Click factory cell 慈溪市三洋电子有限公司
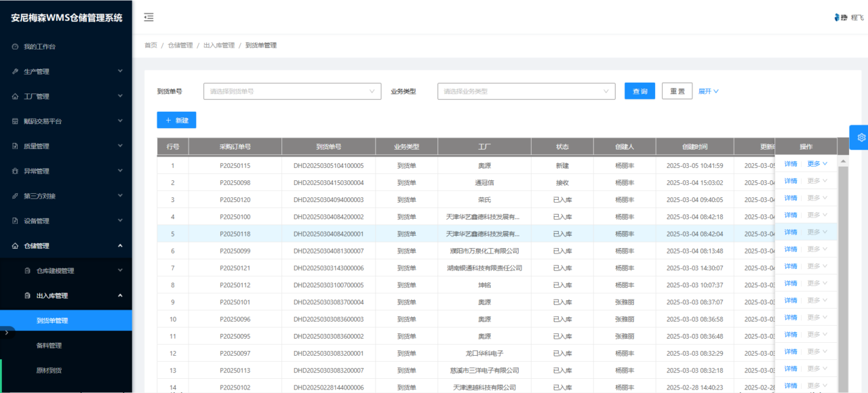Viewport: 868px width, 393px height. [485, 371]
